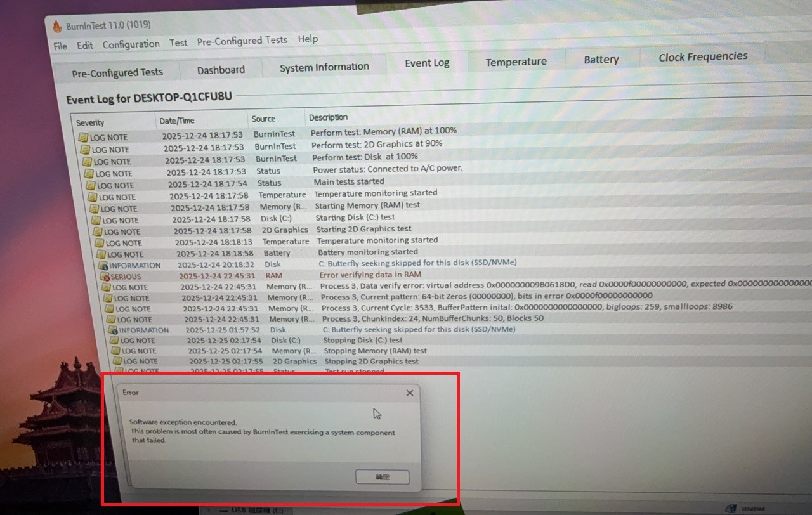Click log note icon for Current pattern row
The image size is (812, 515).
tap(108, 298)
